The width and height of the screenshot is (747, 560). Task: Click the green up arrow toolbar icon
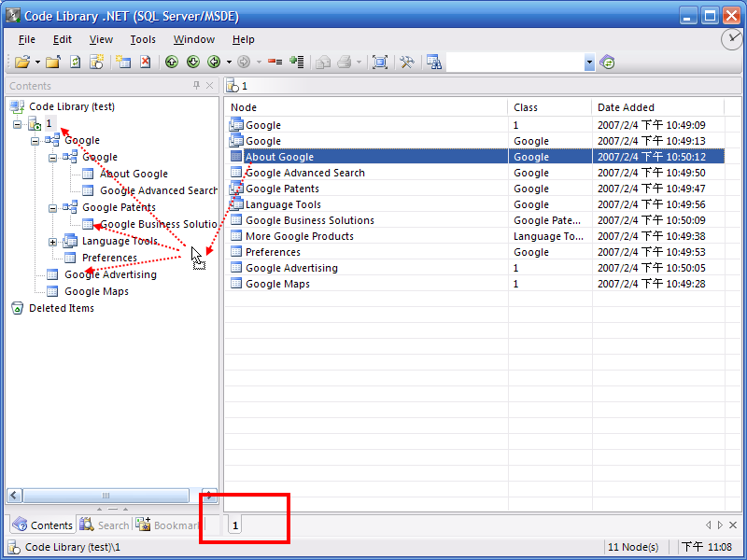[x=172, y=62]
